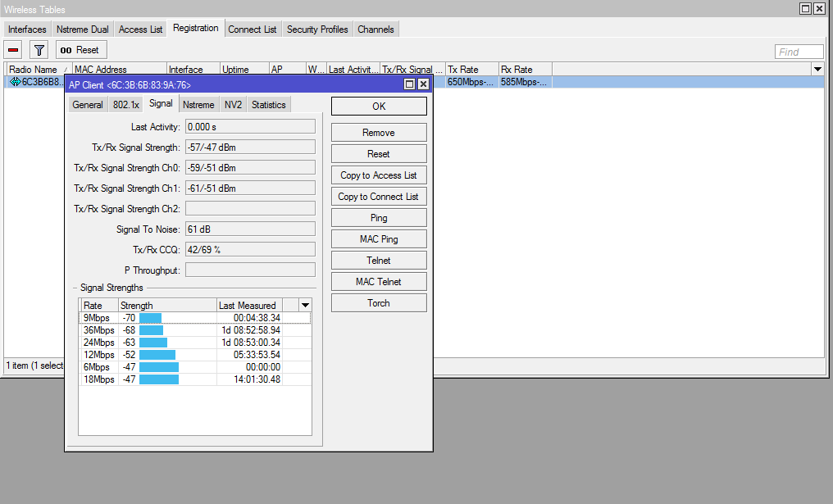833x504 pixels.
Task: Select the Signal tab in AP Client
Action: [161, 103]
